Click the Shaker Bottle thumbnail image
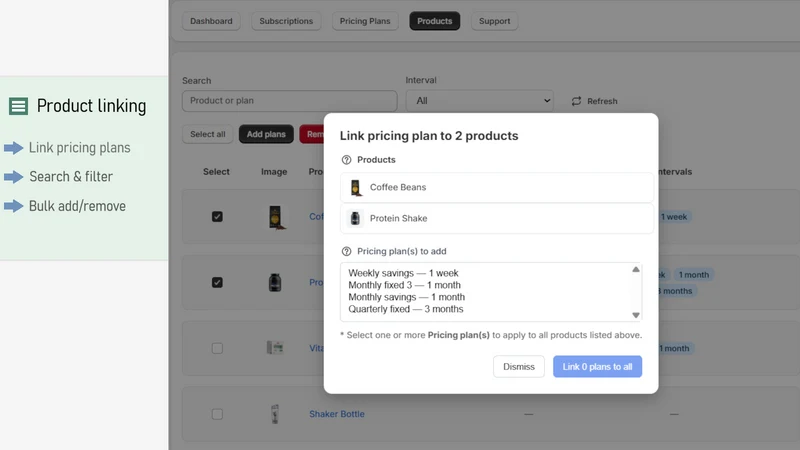Viewport: 800px width, 450px height. pos(274,414)
